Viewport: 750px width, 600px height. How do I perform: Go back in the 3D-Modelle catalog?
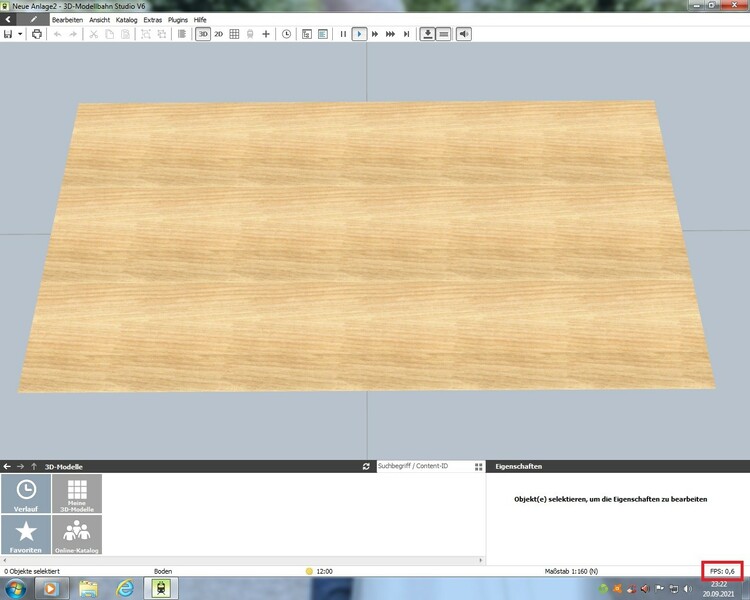7,467
